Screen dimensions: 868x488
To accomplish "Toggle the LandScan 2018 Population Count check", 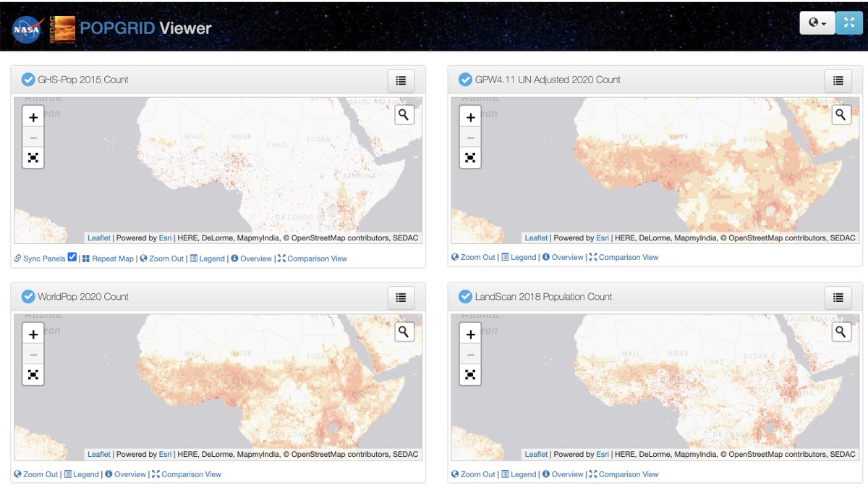I will tap(465, 297).
